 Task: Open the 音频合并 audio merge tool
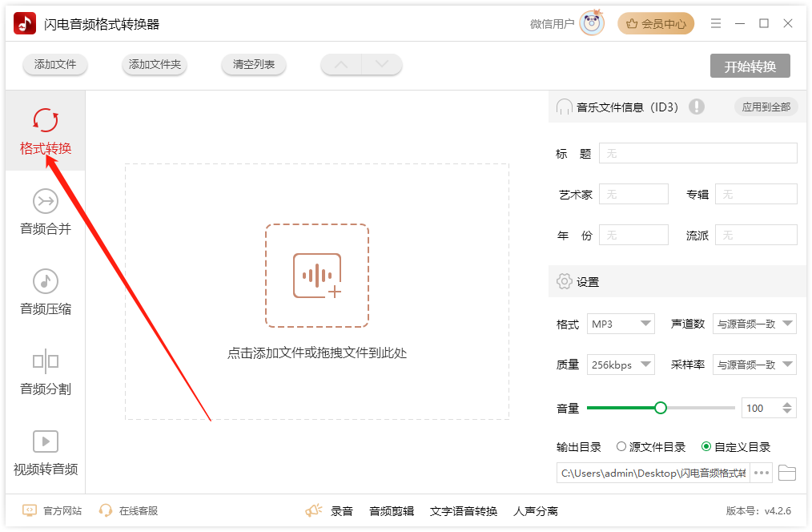pyautogui.click(x=46, y=212)
